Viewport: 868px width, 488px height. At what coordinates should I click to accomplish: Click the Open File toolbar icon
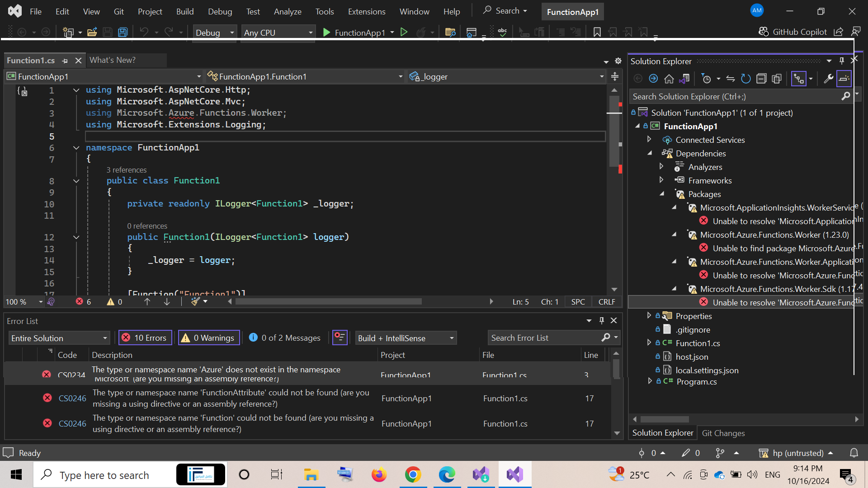[x=92, y=32]
